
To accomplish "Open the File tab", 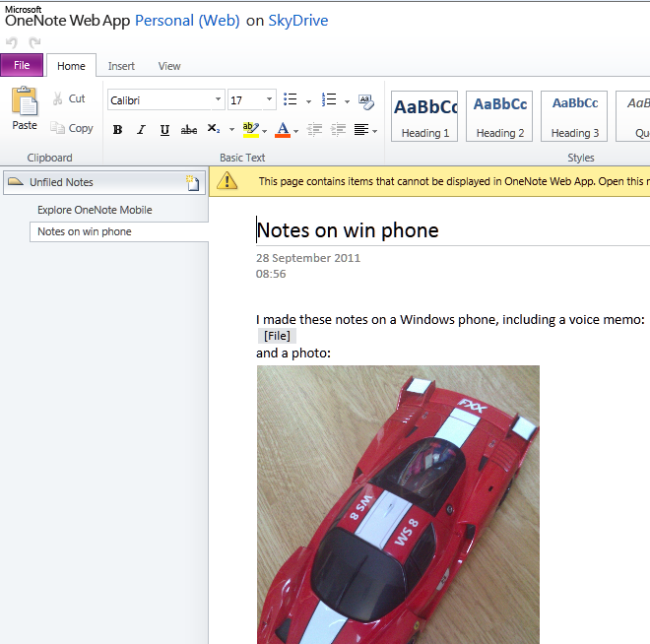I will click(x=22, y=65).
